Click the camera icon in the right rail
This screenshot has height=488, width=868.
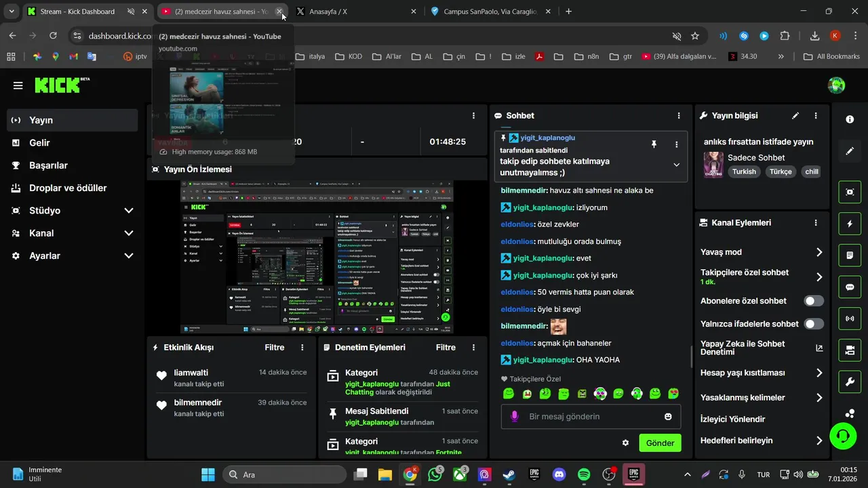(x=850, y=350)
